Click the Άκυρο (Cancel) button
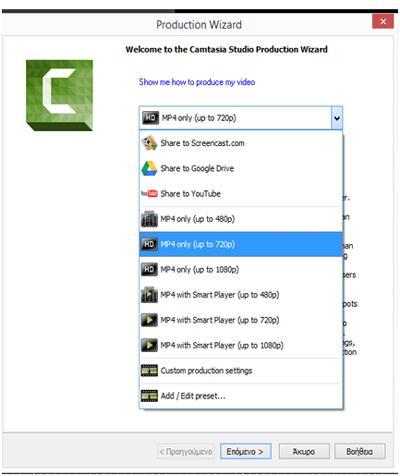Screen dimensions: 400x476 pos(304,452)
